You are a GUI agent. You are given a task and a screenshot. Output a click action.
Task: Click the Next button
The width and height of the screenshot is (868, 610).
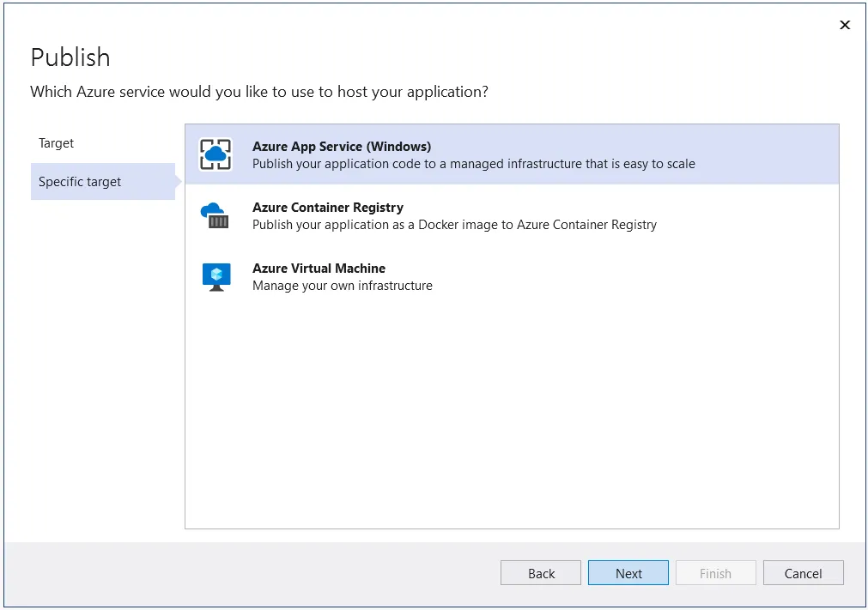(628, 572)
